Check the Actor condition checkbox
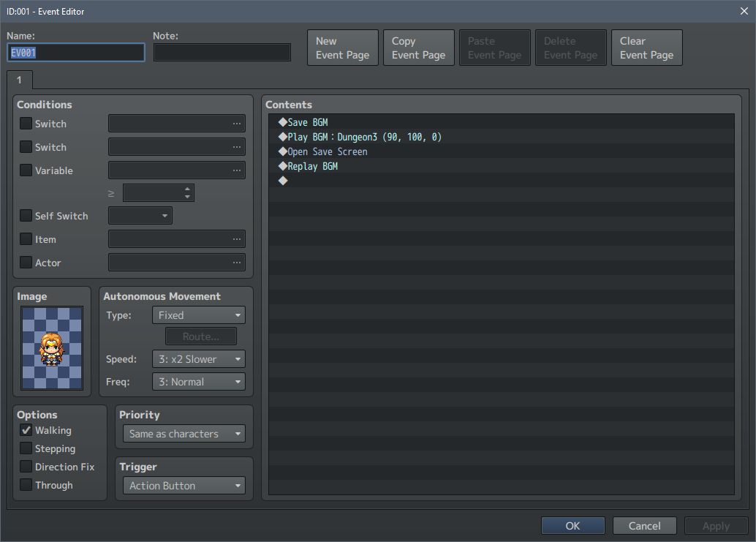The height and width of the screenshot is (542, 756). [26, 263]
